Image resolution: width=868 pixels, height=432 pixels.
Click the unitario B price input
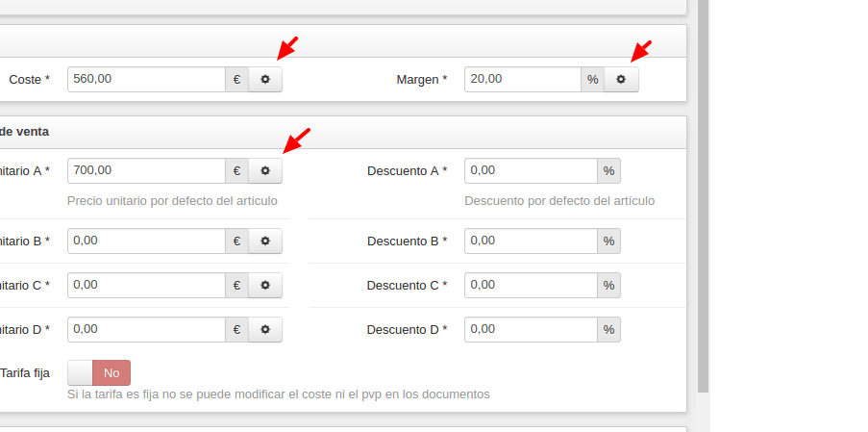(x=147, y=241)
